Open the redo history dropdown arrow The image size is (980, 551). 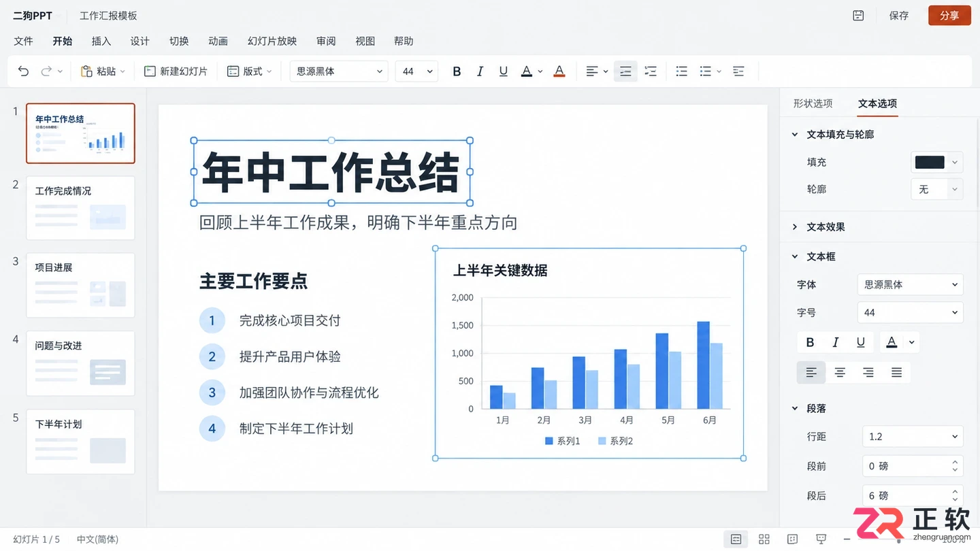(x=60, y=71)
